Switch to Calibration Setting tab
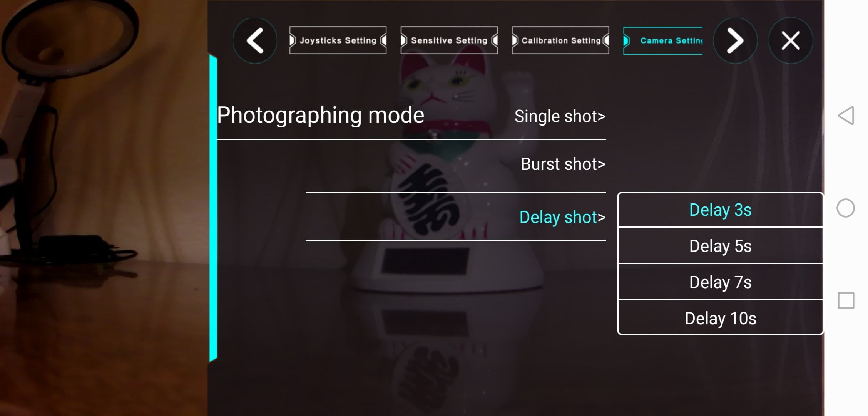 [x=560, y=40]
